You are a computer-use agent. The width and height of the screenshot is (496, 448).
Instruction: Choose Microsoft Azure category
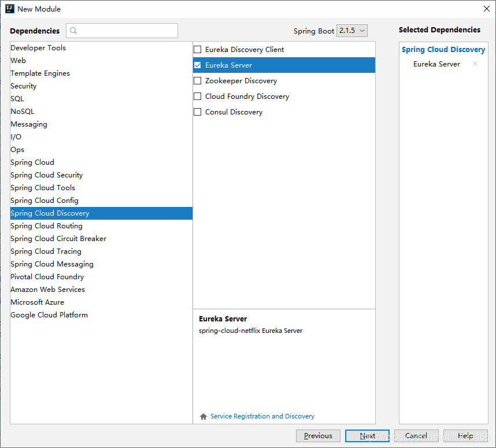[x=101, y=302]
